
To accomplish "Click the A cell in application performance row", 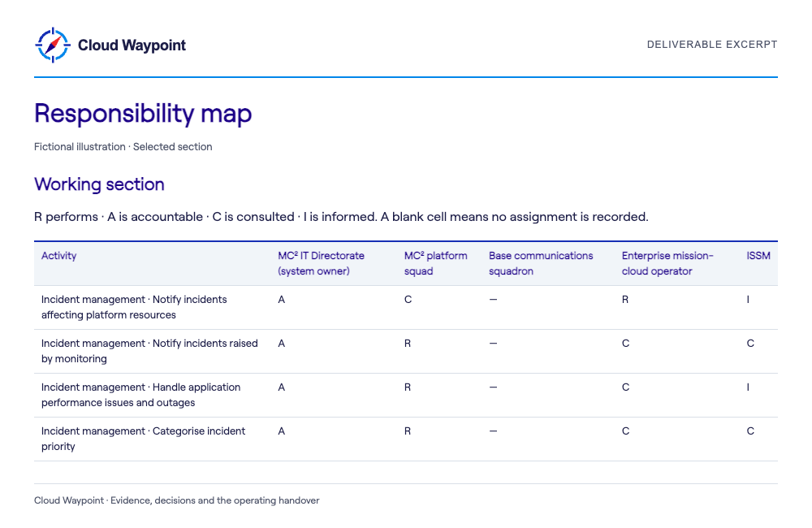I will point(281,387).
